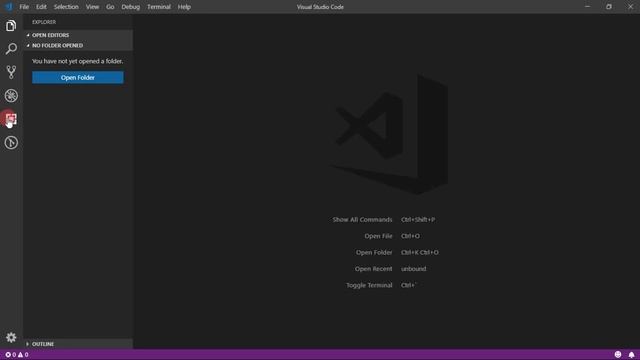Open the Explorer view in activity bar

coord(11,26)
